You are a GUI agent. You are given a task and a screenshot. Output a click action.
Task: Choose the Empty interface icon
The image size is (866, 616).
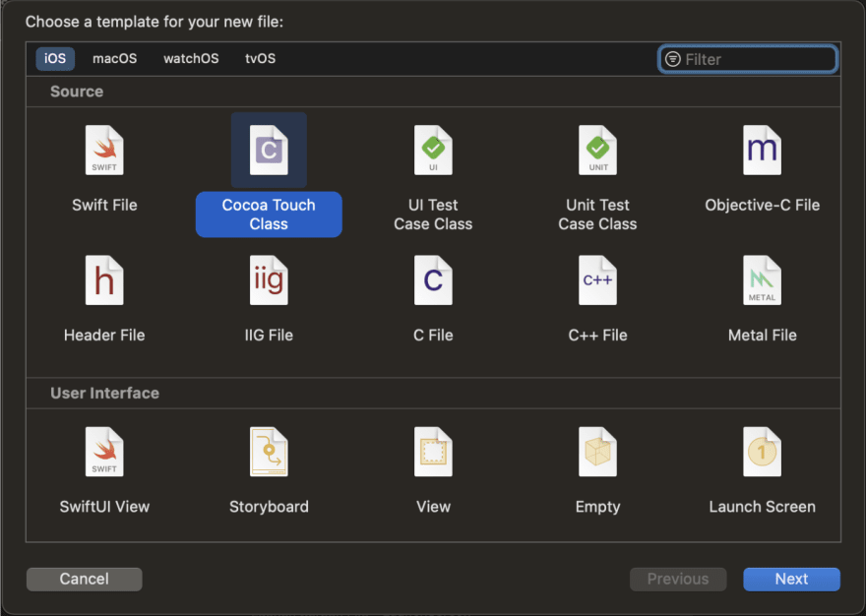point(597,452)
